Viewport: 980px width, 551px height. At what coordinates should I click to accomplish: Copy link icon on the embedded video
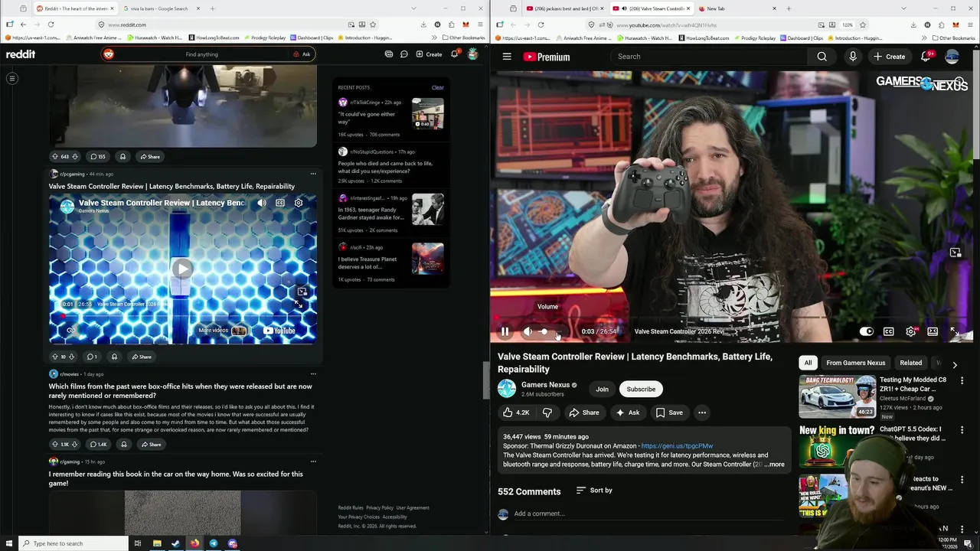click(70, 331)
